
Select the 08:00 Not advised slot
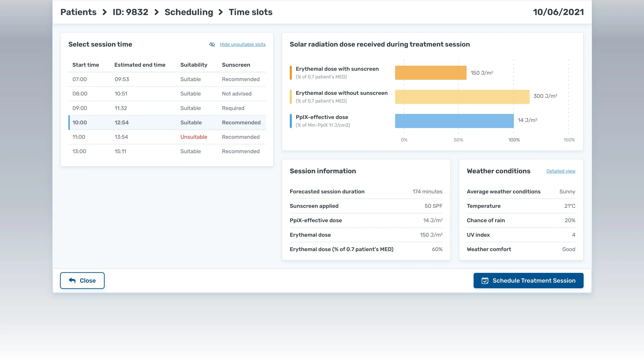coord(167,94)
